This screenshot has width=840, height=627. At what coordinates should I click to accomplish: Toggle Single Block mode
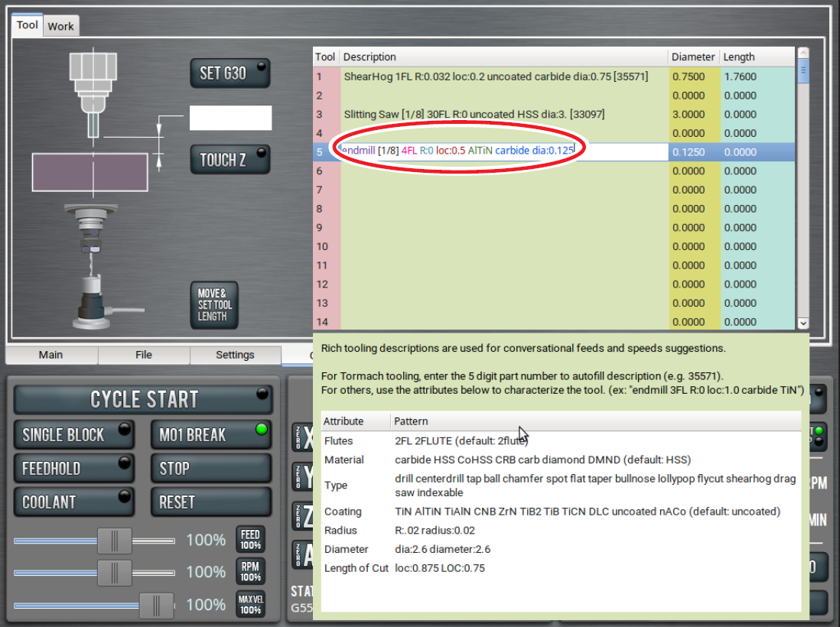tap(73, 435)
